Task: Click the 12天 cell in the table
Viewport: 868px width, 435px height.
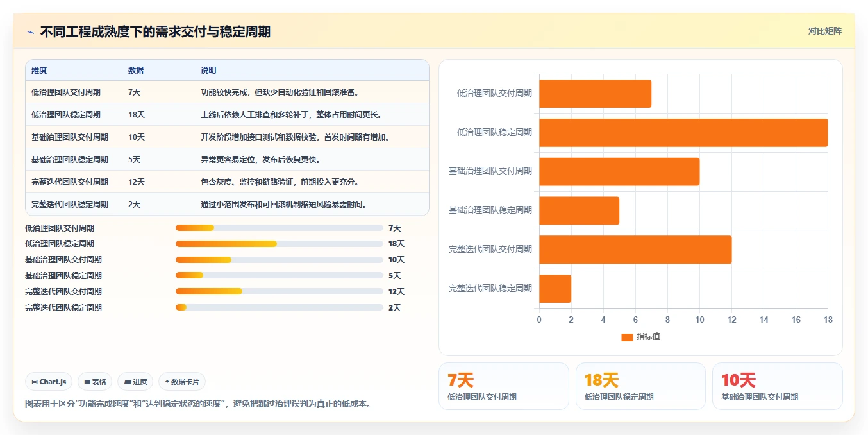Action: point(137,182)
